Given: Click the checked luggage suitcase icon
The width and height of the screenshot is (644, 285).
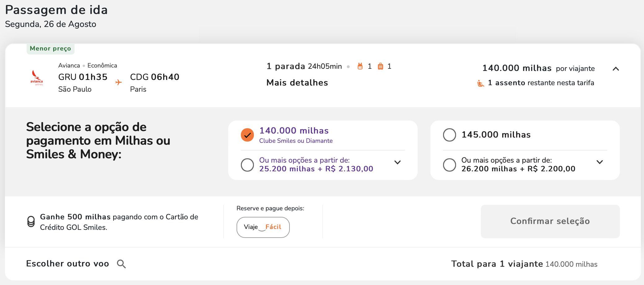Looking at the screenshot, I should (380, 66).
